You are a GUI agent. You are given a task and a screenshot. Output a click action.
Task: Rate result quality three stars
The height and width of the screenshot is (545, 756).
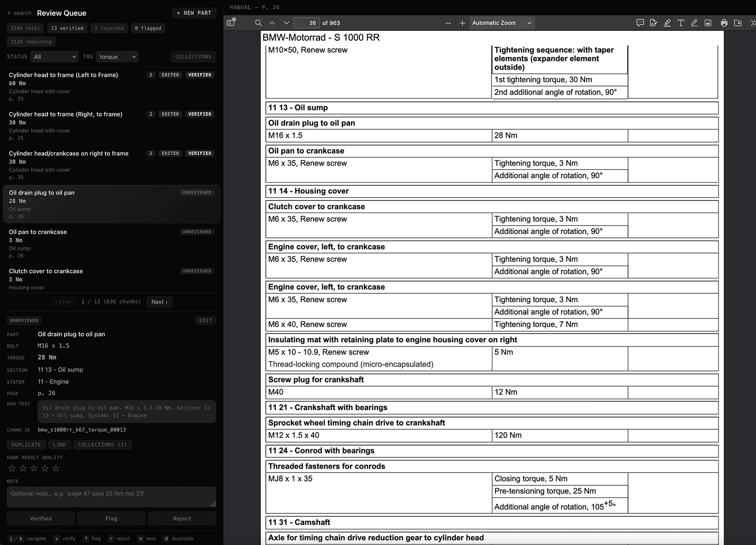tap(34, 468)
